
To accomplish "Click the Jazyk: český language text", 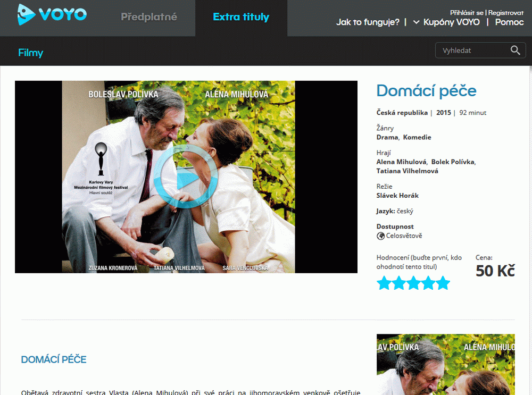I will [395, 211].
